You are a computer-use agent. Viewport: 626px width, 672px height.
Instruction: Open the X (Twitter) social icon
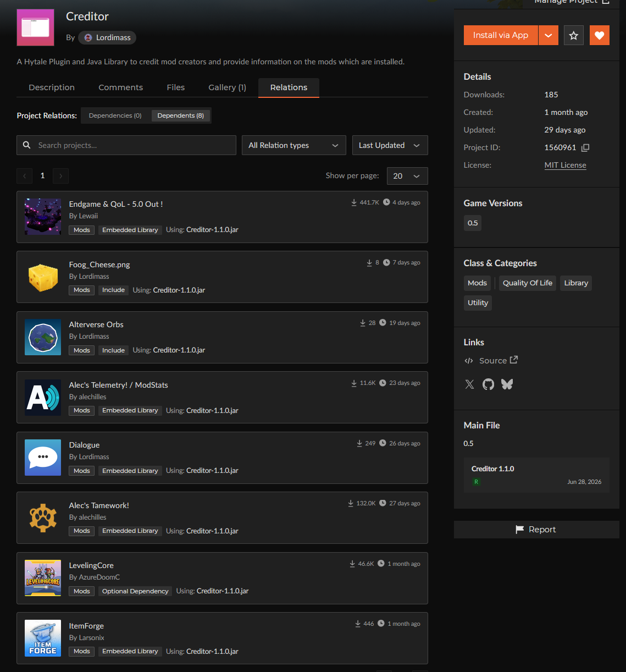click(x=469, y=384)
